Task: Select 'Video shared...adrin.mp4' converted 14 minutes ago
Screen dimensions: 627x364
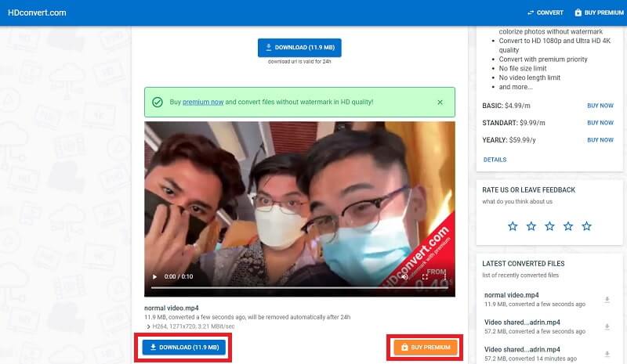Action: (522, 350)
